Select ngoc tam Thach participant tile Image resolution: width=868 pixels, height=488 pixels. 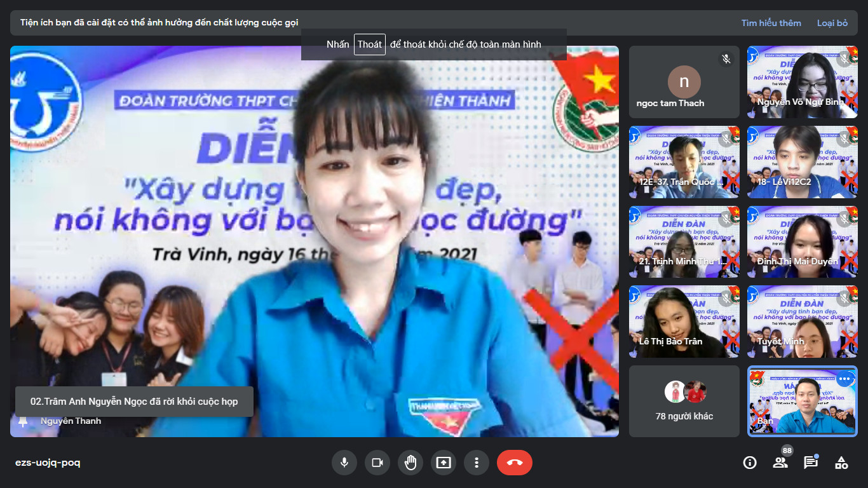(684, 82)
